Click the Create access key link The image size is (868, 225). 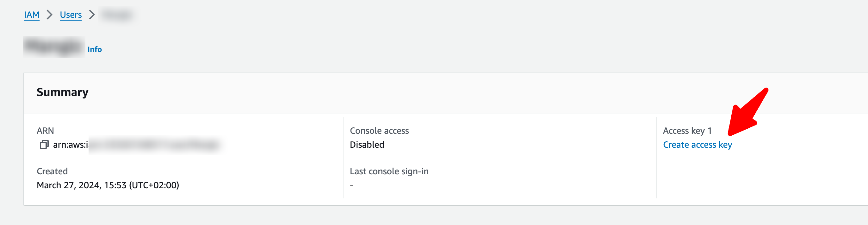coord(697,145)
